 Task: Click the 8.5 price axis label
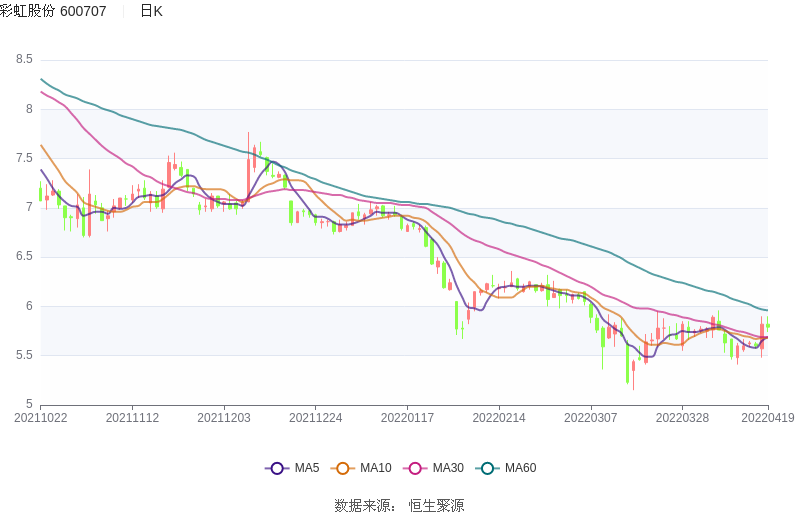24,60
